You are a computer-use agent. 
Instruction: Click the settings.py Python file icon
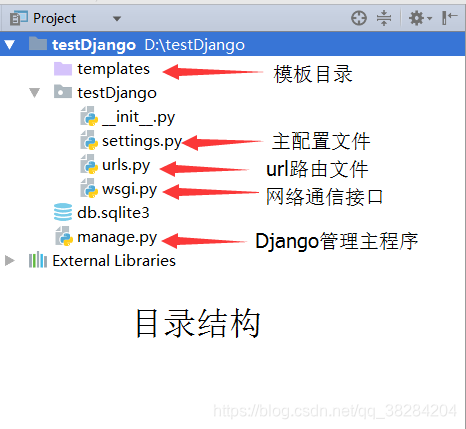[x=89, y=140]
